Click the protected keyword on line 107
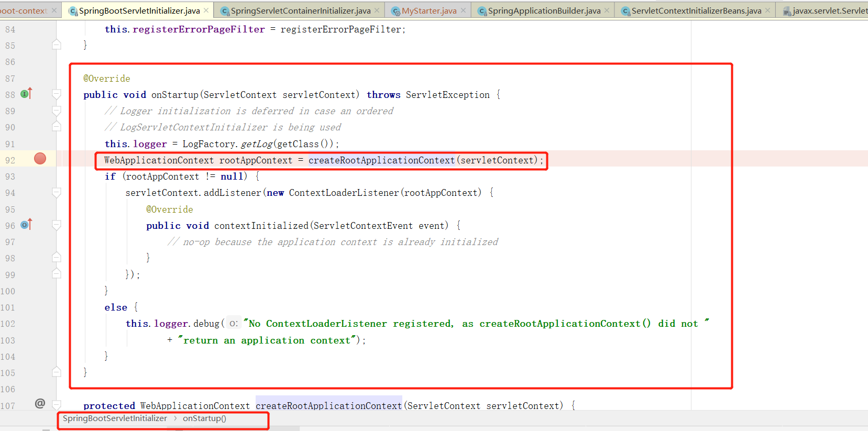This screenshot has width=868, height=431. click(109, 406)
